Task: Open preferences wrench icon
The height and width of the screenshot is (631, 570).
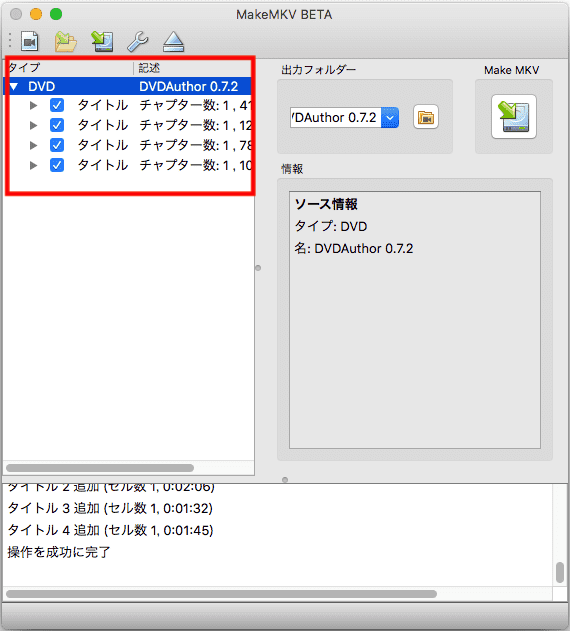Action: point(138,41)
